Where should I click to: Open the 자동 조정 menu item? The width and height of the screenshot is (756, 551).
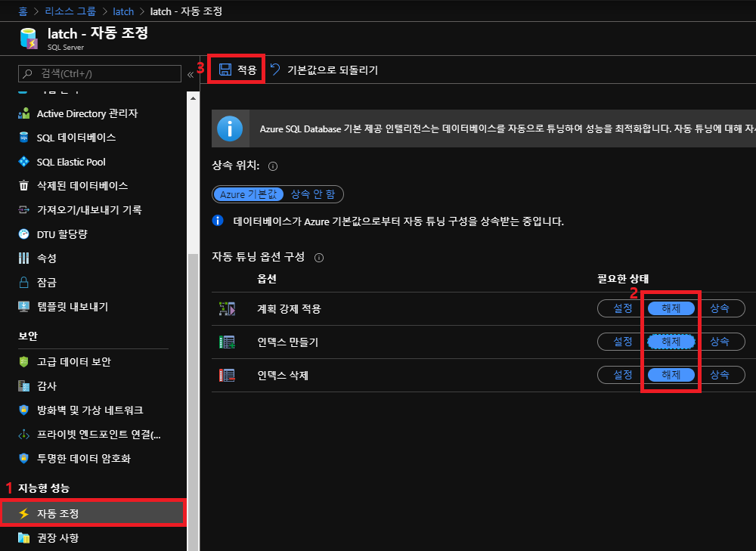[93, 513]
